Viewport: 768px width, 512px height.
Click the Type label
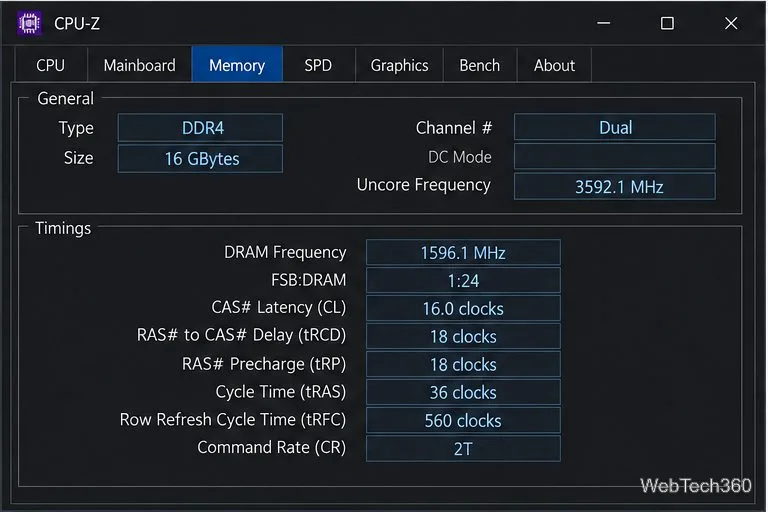[76, 128]
